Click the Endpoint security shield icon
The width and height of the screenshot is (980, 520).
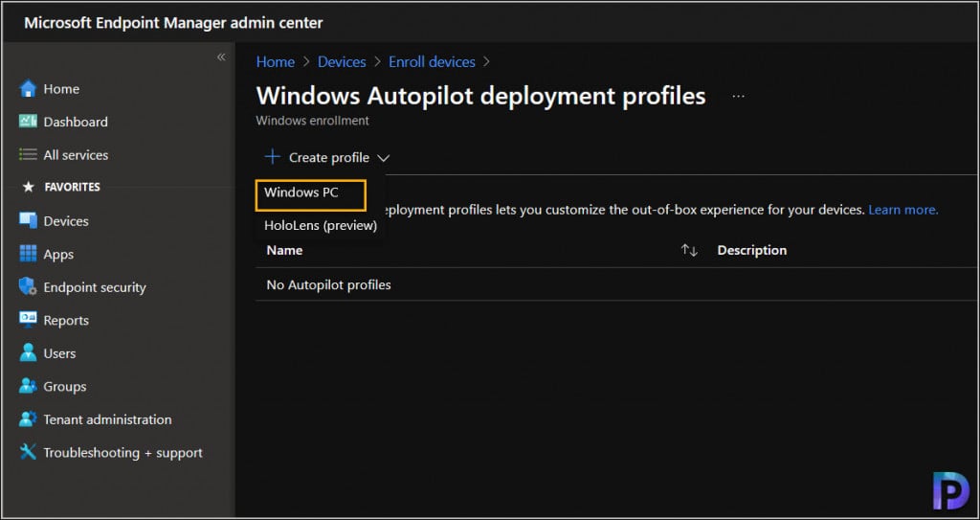[x=28, y=287]
